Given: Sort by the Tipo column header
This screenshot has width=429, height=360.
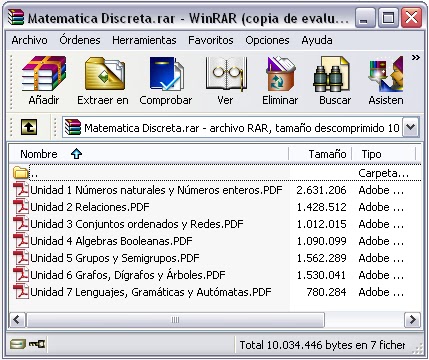Looking at the screenshot, I should 384,154.
